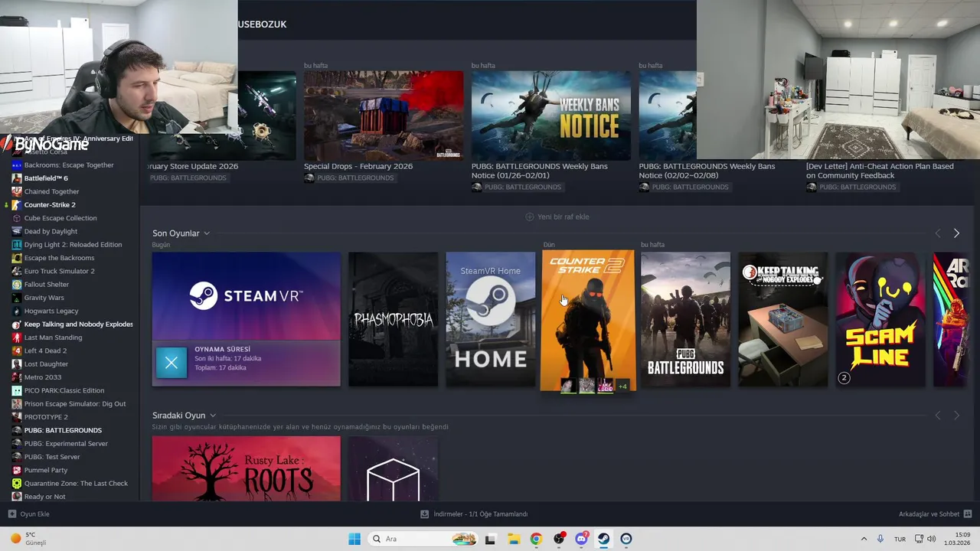Open the Hogwarts Legacy library icon
The width and height of the screenshot is (980, 551).
point(17,311)
